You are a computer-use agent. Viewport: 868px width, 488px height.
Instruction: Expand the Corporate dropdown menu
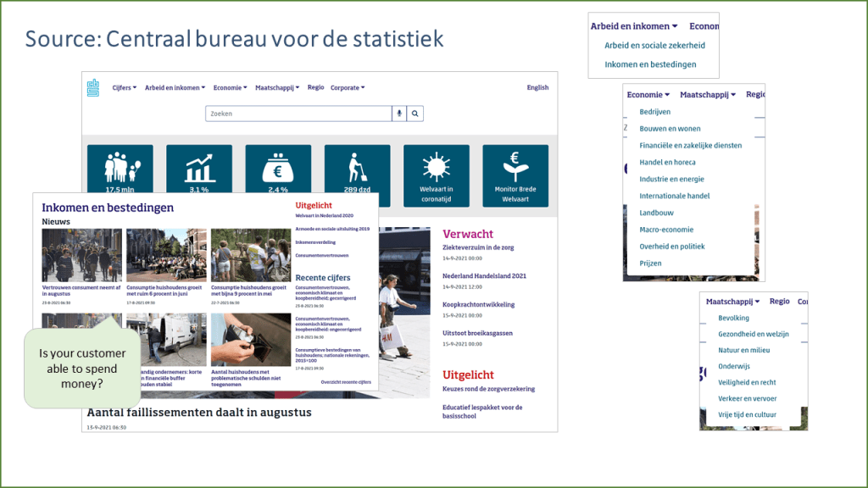(348, 87)
